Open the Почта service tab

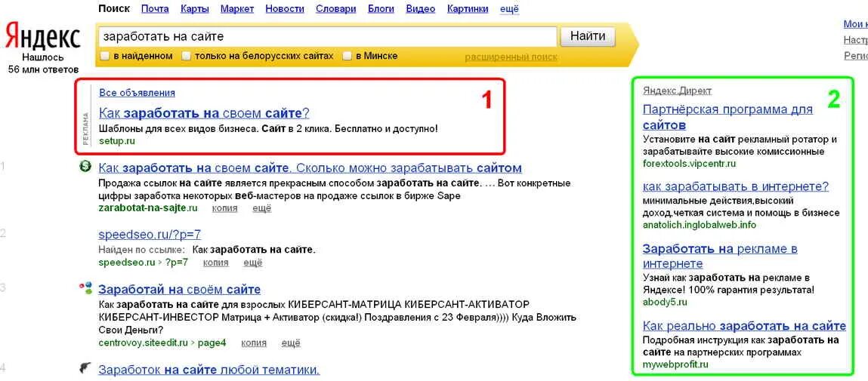point(155,9)
